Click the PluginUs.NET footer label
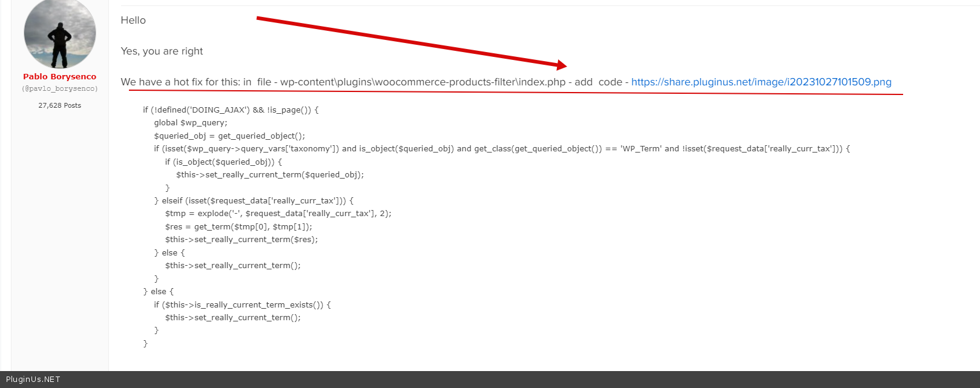The width and height of the screenshot is (980, 388). (x=33, y=380)
